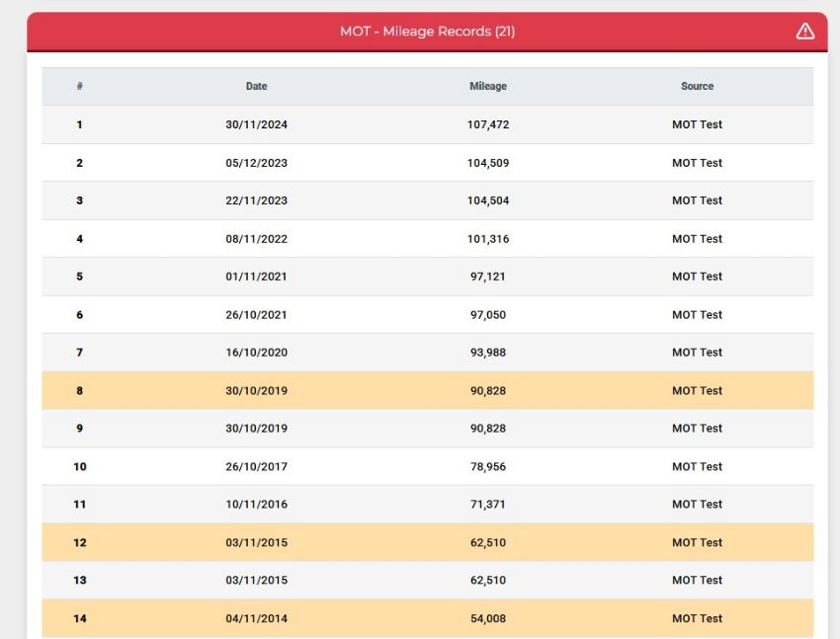Click the Source column header
The height and width of the screenshot is (639, 840).
pos(697,86)
